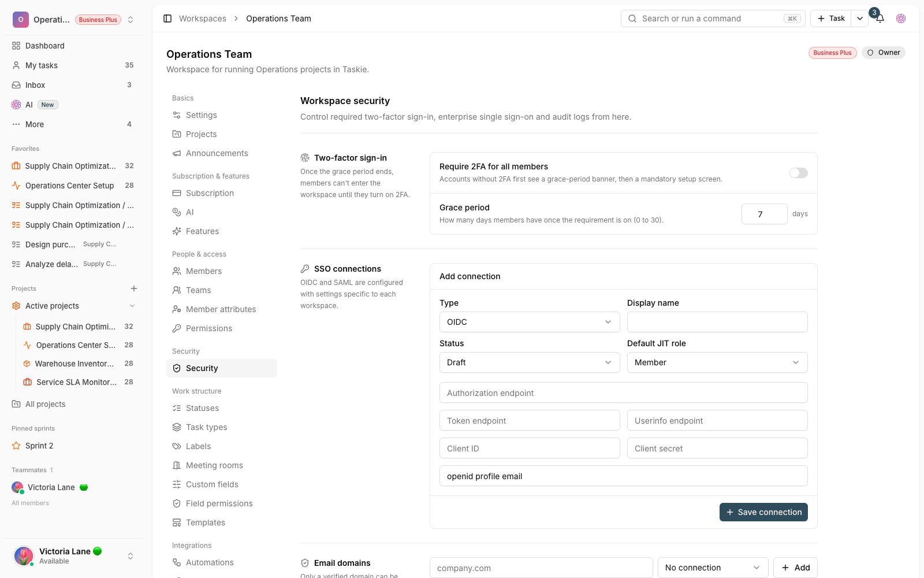
Task: Select Subscription in settings menu
Action: [x=222, y=193]
